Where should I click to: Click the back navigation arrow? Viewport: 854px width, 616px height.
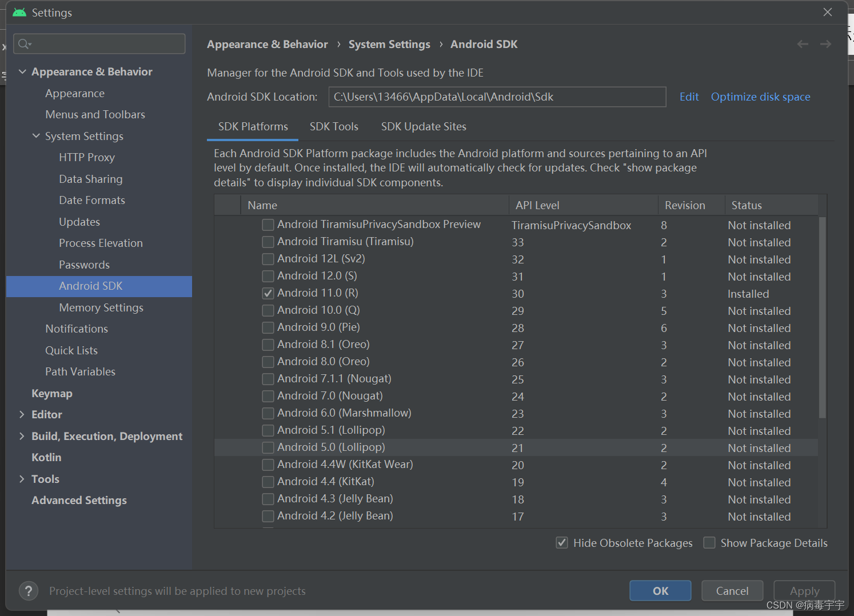point(803,44)
